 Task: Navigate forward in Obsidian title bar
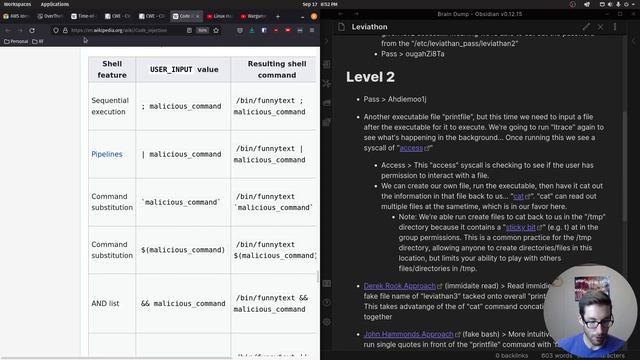(356, 14)
